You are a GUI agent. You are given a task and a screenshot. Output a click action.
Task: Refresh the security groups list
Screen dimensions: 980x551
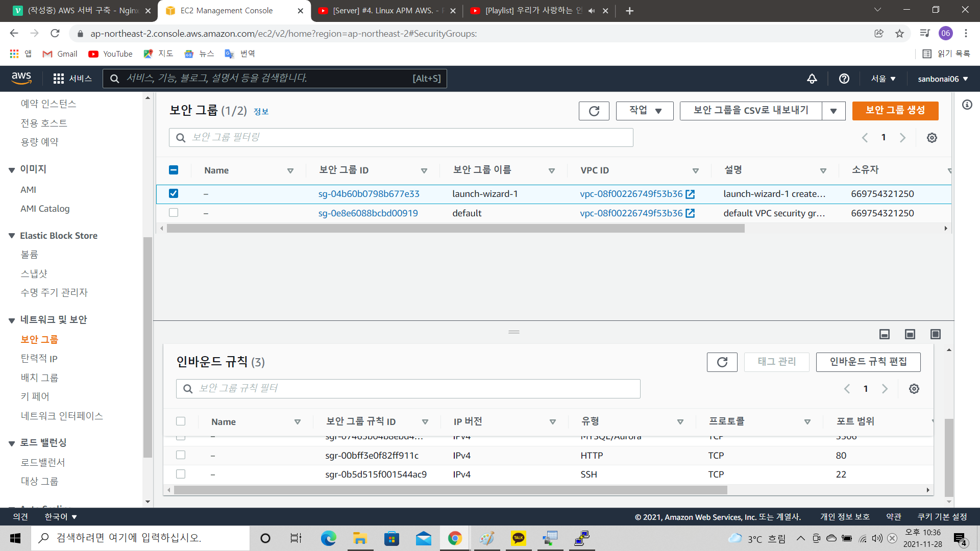(594, 111)
